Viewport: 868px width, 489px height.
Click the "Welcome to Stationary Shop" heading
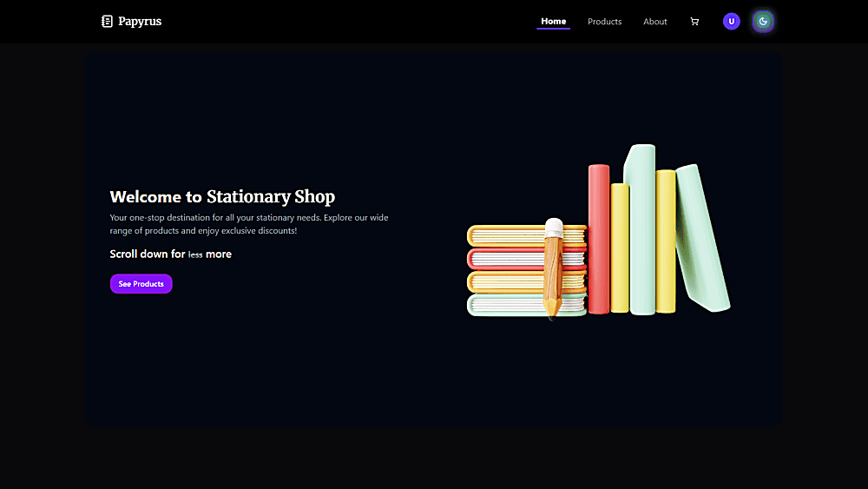222,196
